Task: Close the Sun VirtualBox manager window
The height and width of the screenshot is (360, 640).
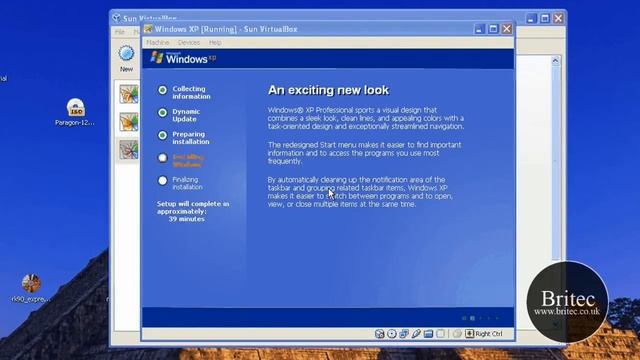Action: 558,18
